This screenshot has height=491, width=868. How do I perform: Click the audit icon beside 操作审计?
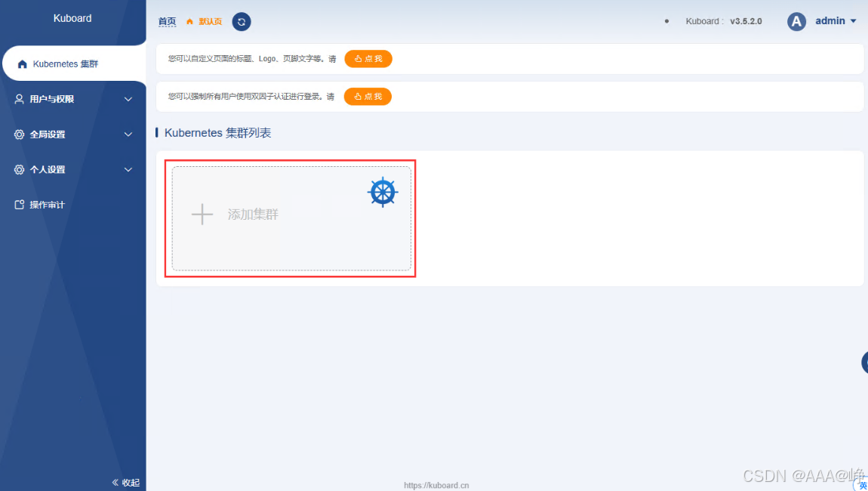(x=20, y=205)
